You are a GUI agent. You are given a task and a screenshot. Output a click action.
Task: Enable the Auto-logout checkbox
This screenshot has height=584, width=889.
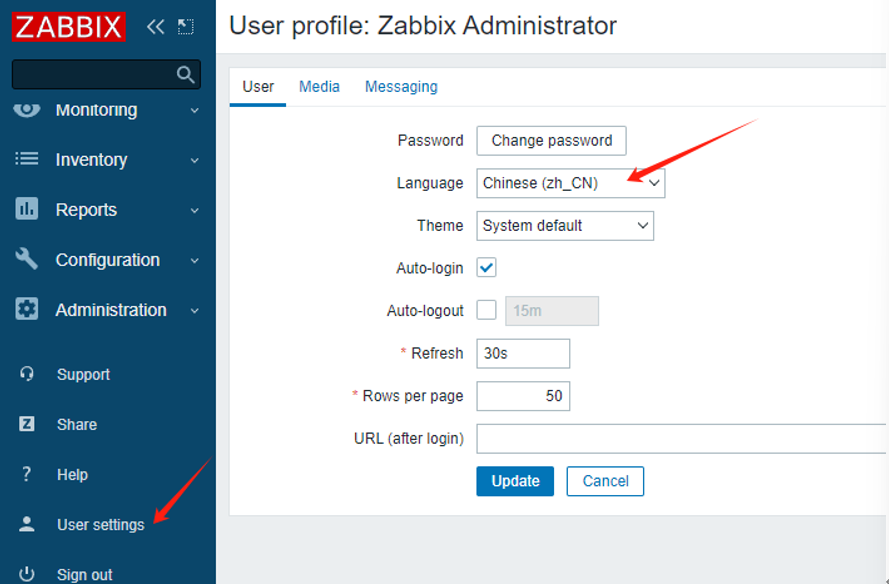pyautogui.click(x=487, y=310)
